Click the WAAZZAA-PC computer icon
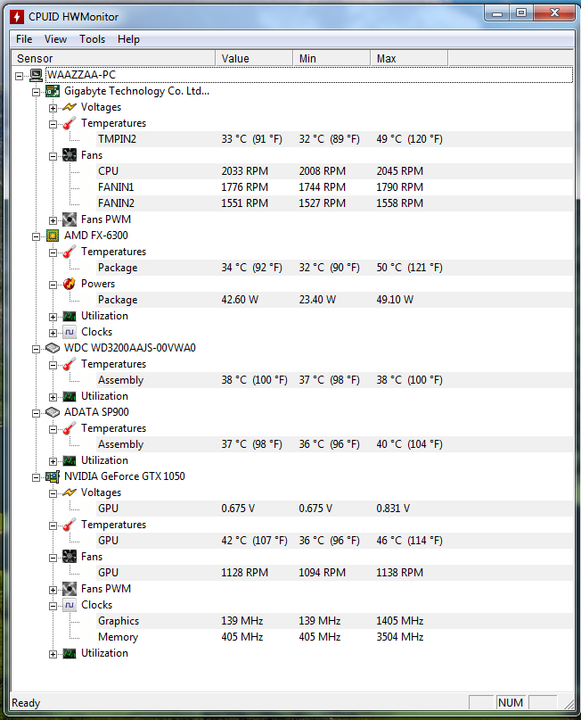Screen dimensions: 581x720 point(36,75)
